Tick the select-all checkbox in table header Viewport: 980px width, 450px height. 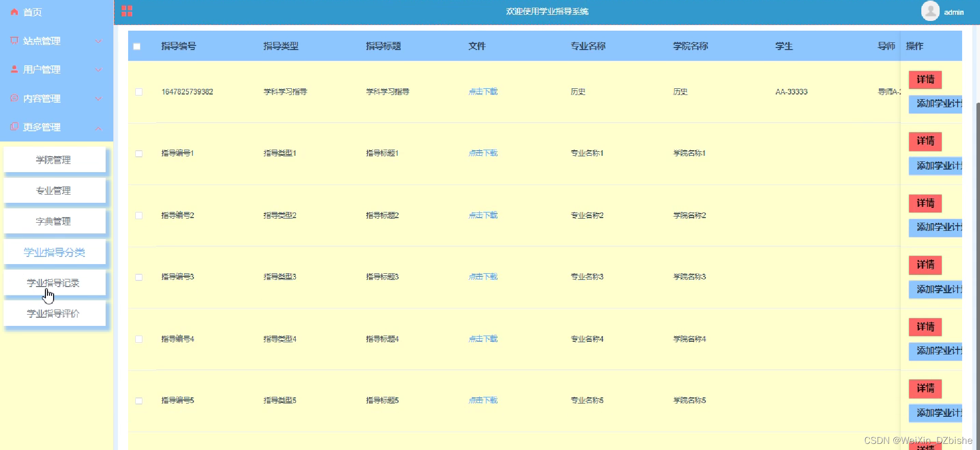(x=137, y=46)
